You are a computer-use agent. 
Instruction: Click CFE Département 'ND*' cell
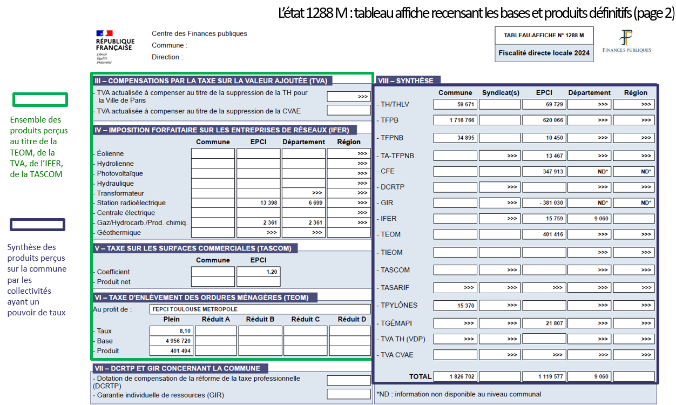coord(589,171)
